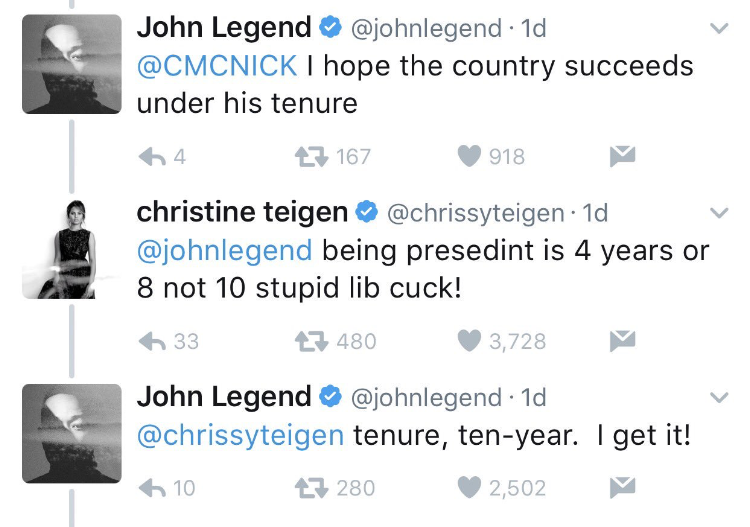Share christine teigen's tweet via message icon
This screenshot has height=527, width=750.
[x=622, y=341]
